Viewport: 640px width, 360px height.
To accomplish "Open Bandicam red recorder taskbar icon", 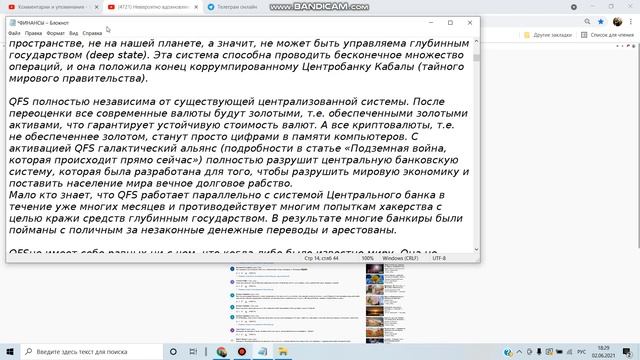I will [242, 351].
